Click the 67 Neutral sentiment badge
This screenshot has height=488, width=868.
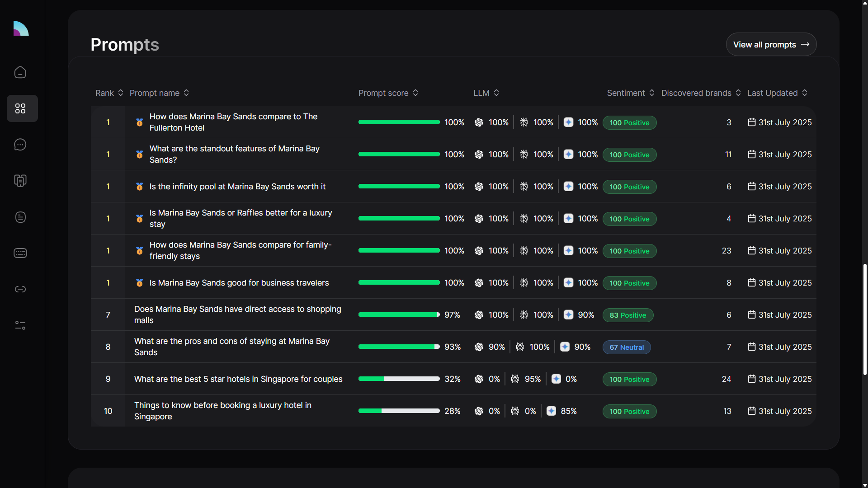click(626, 347)
